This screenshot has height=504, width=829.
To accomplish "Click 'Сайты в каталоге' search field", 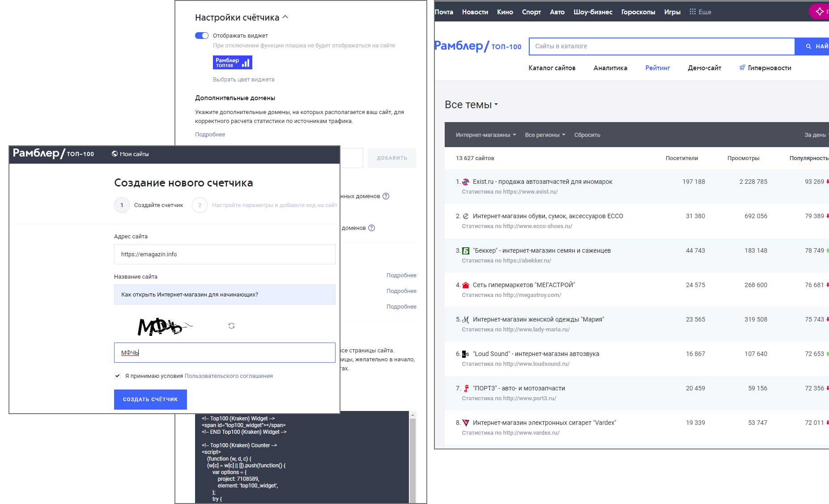I will pyautogui.click(x=662, y=46).
